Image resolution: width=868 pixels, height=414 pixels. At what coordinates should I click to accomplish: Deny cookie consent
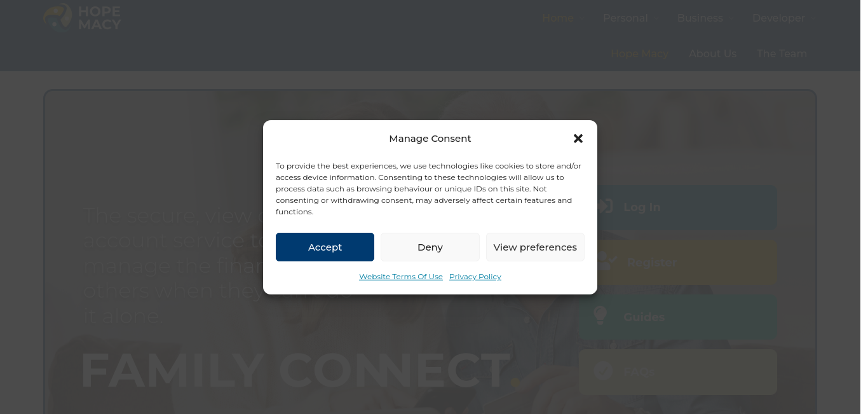click(430, 247)
